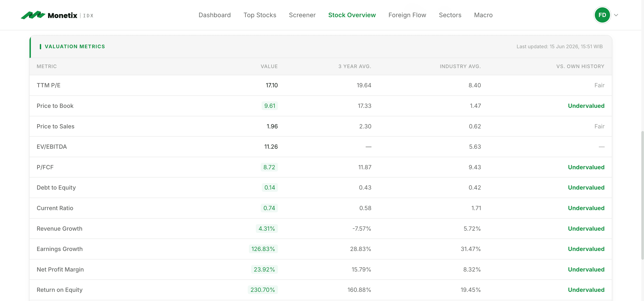This screenshot has height=301, width=644.
Task: Click TTM P/E 3 year average 19.64
Action: 364,85
